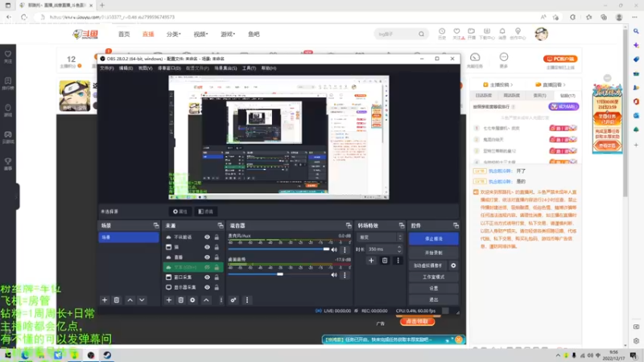Switch to 钻粉(17) tab in Douyu panel
This screenshot has width=644, height=362.
point(568,95)
